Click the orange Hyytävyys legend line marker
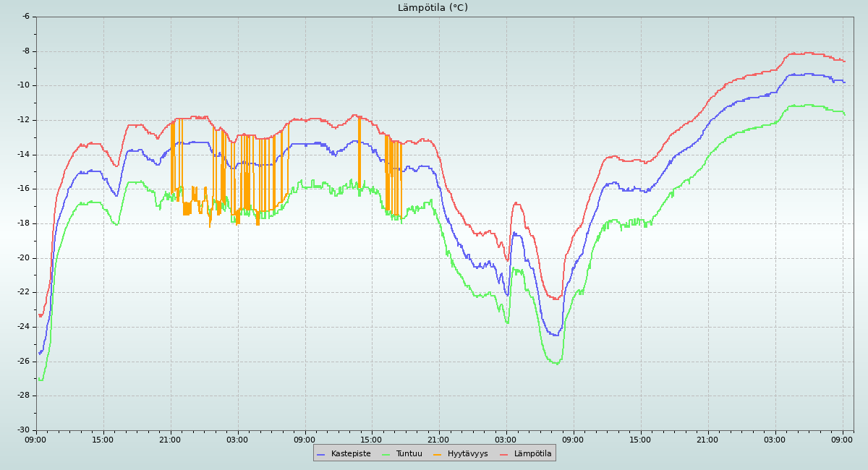This screenshot has height=470, width=868. click(438, 454)
